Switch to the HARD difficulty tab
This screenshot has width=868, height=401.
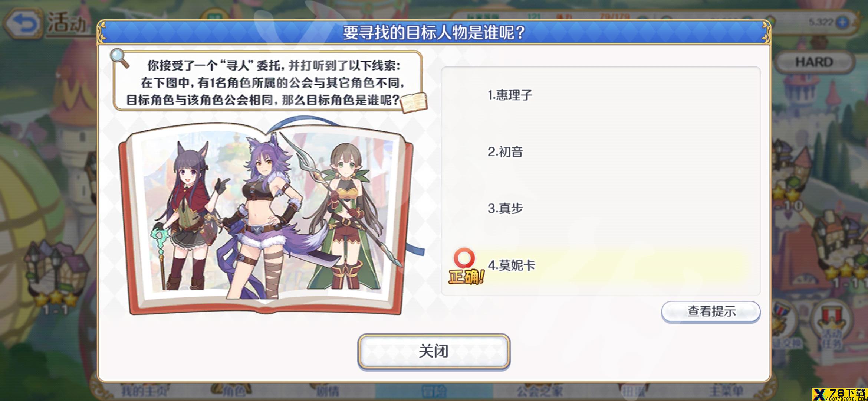(x=814, y=62)
